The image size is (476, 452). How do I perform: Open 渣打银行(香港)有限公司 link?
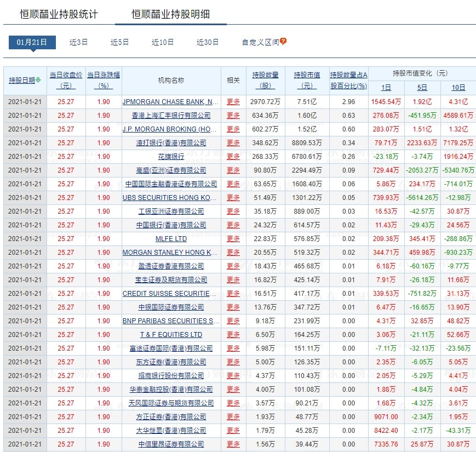click(171, 143)
